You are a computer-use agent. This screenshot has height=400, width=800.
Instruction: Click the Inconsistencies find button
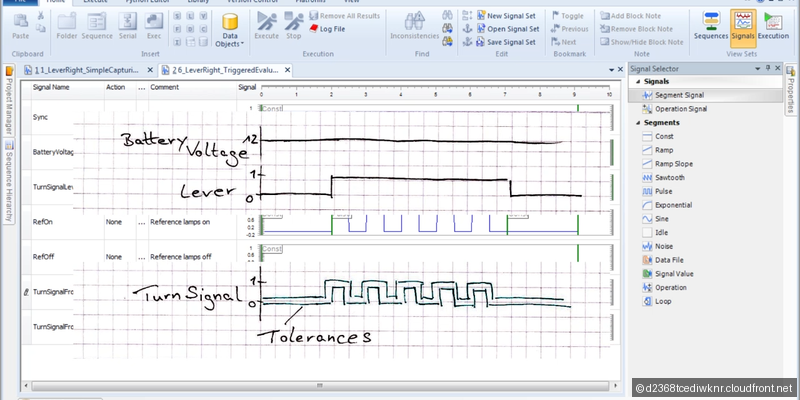pyautogui.click(x=414, y=27)
